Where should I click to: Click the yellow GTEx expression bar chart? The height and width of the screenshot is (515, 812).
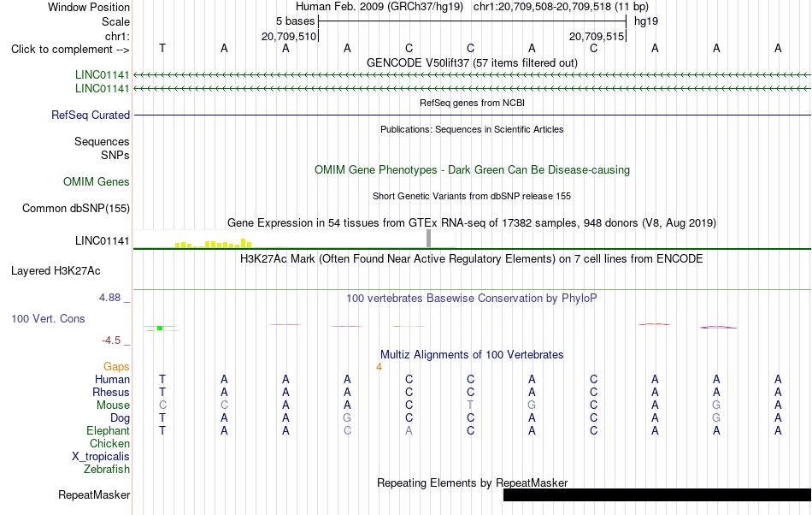[214, 243]
